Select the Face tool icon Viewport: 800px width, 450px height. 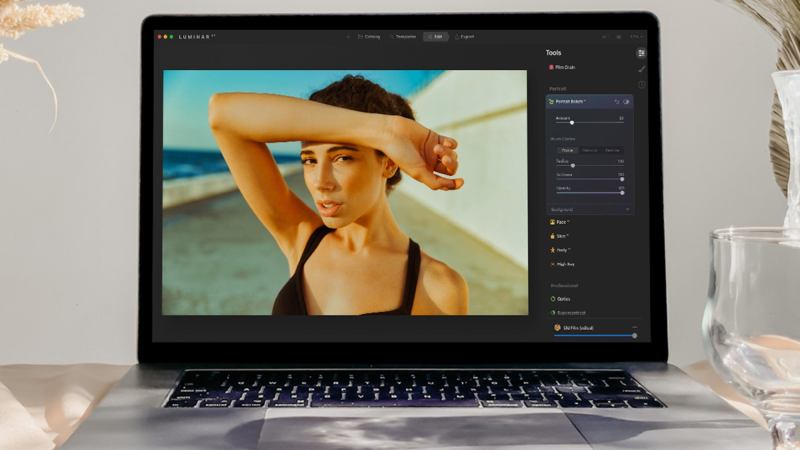point(552,221)
